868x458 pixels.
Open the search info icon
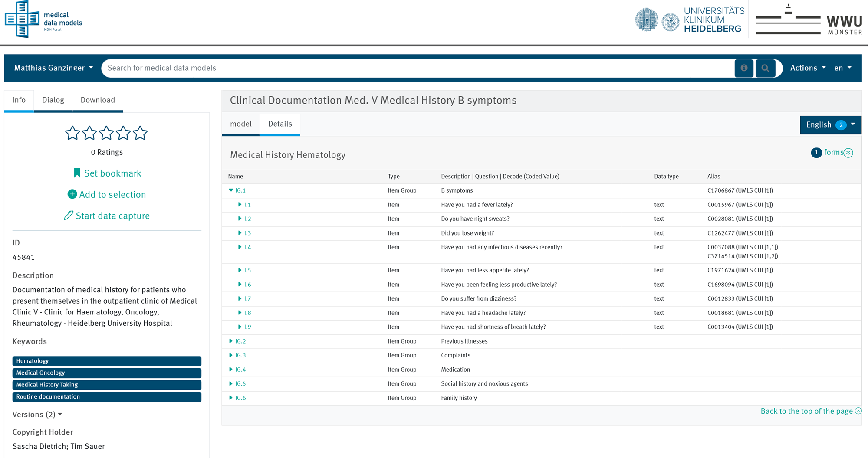tap(744, 68)
